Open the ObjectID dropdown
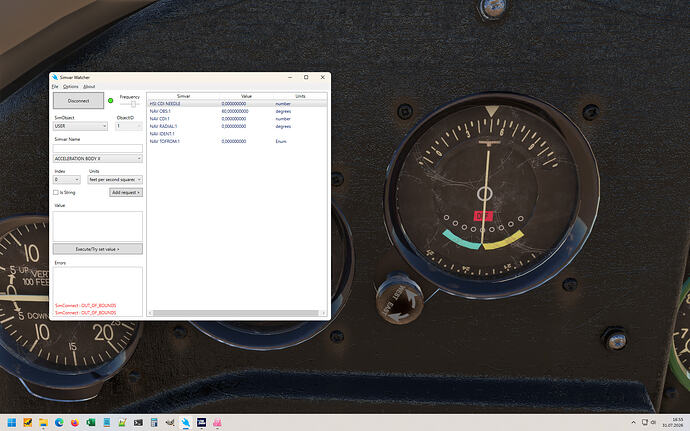This screenshot has width=690, height=431. tap(128, 126)
